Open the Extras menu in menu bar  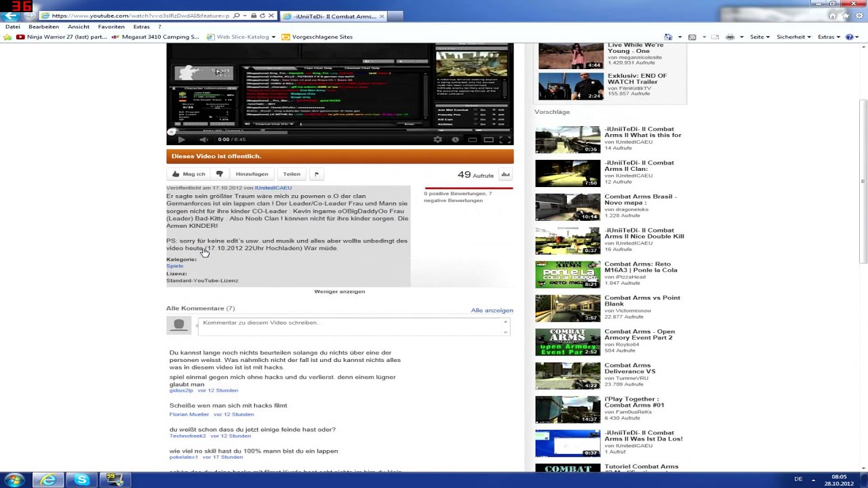(141, 27)
